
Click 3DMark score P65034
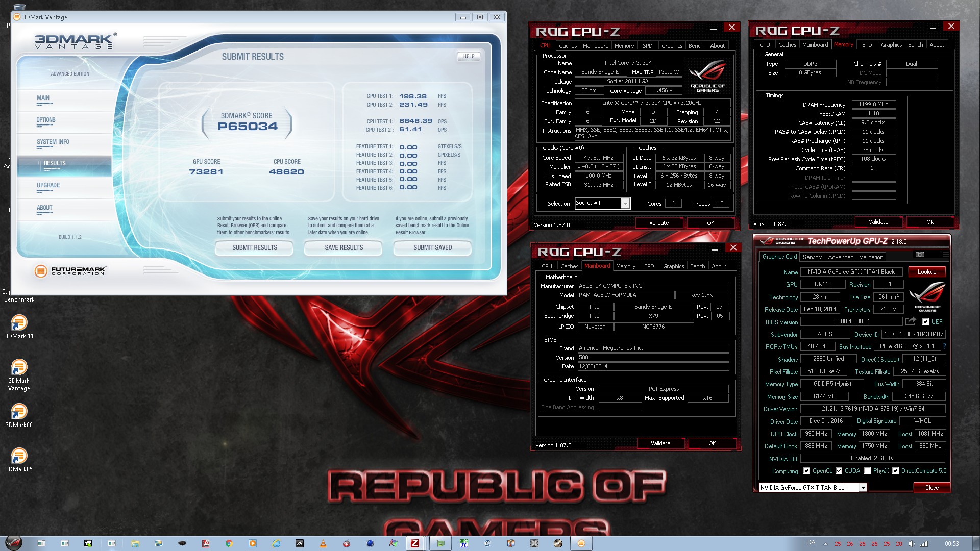(248, 127)
